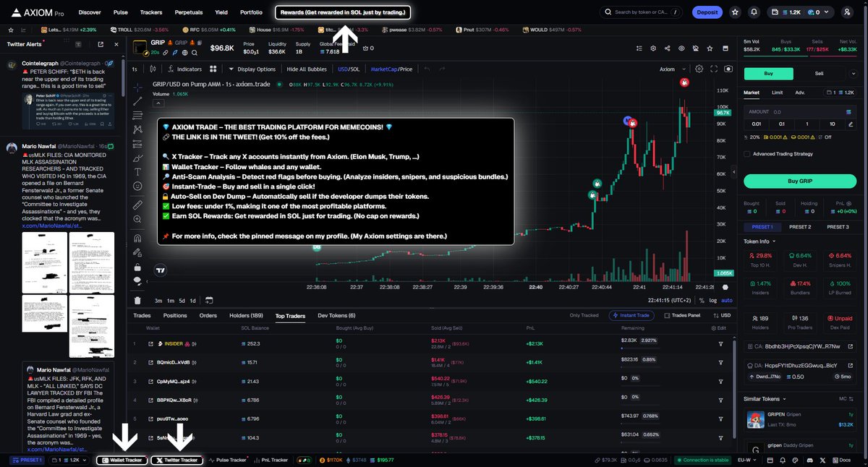The height and width of the screenshot is (467, 868).
Task: Select the Sell tab in trade panel
Action: coord(819,73)
